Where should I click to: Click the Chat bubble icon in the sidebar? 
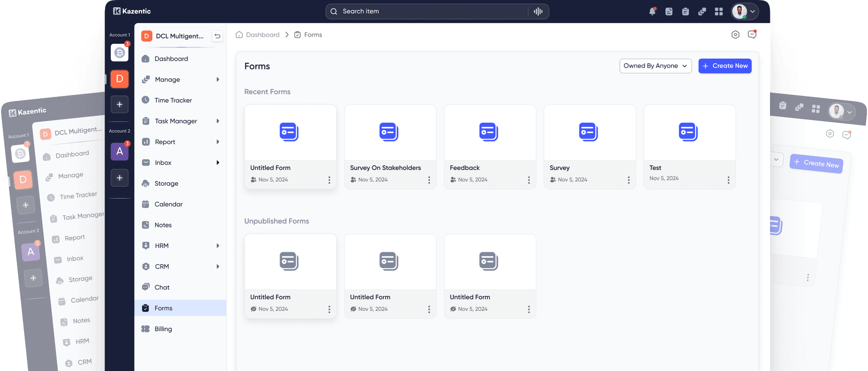[146, 287]
